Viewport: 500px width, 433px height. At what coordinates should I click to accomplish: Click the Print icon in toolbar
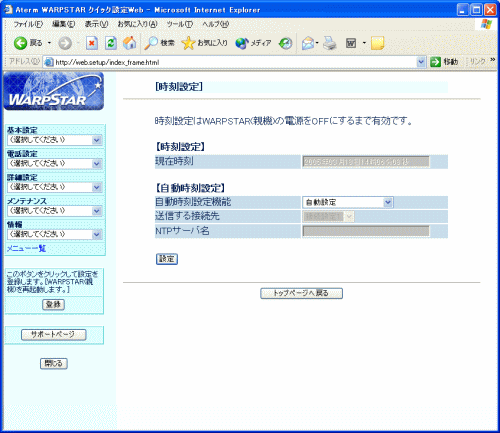coord(330,43)
